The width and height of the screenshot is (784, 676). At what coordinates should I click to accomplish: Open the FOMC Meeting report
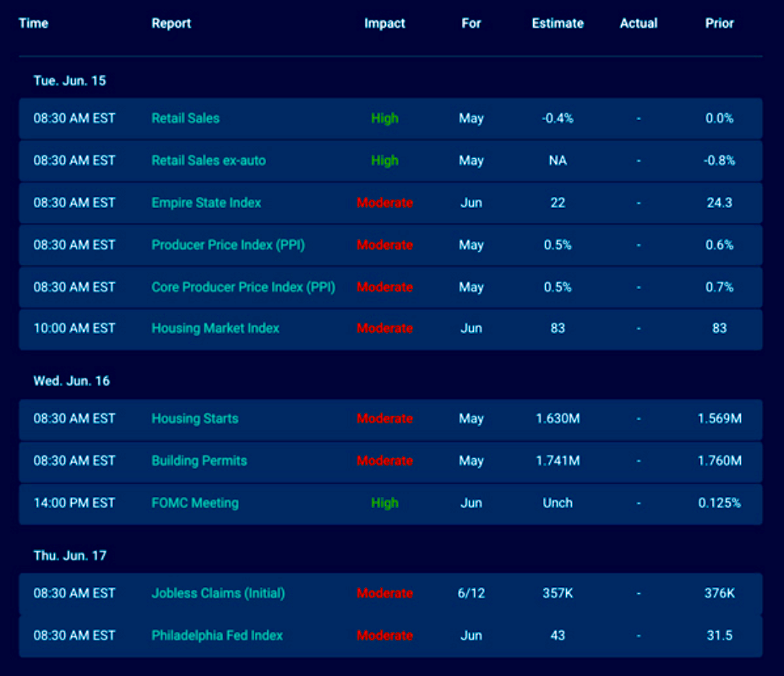[195, 503]
